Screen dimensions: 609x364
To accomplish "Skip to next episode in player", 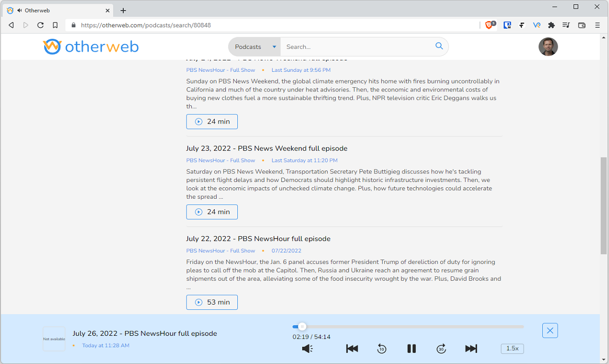I will tap(471, 349).
